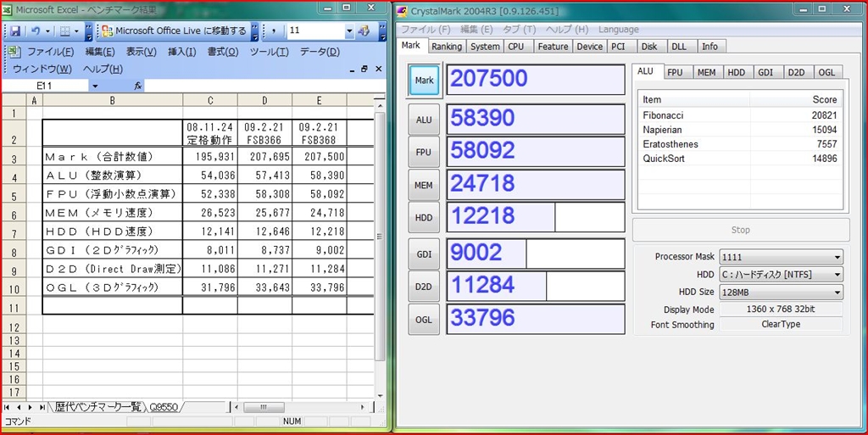Open the 挿入(I) menu in Excel

pos(181,52)
